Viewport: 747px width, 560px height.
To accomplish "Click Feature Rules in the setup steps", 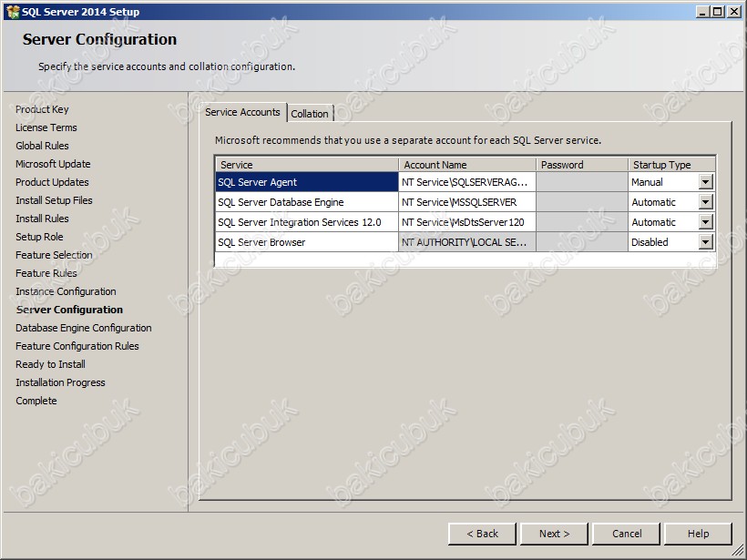I will (46, 273).
